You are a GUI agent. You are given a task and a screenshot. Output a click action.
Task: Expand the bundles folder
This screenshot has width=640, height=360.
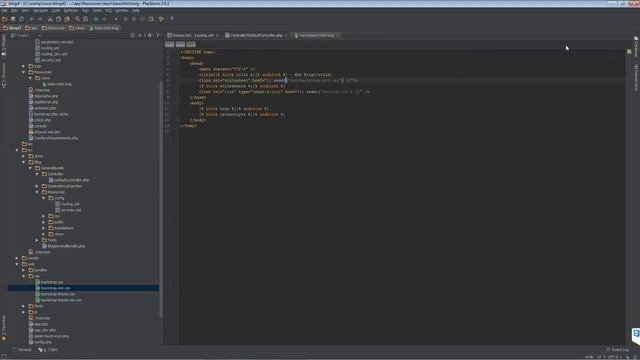click(24, 270)
